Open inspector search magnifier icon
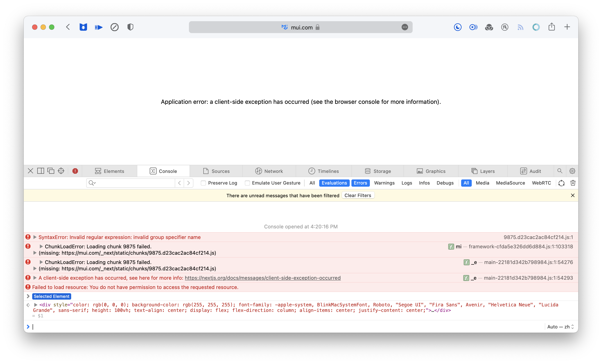The height and width of the screenshot is (364, 602). click(x=560, y=171)
